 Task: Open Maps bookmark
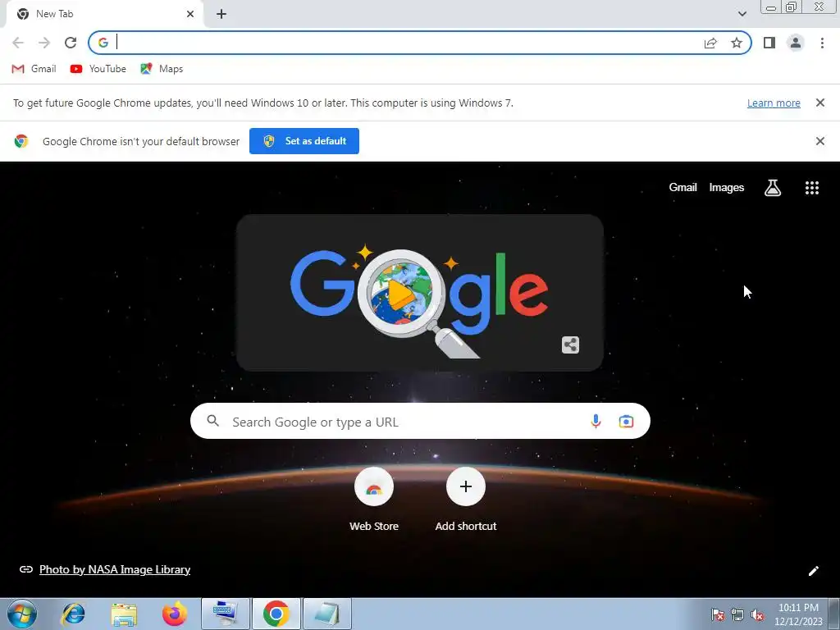click(x=162, y=69)
